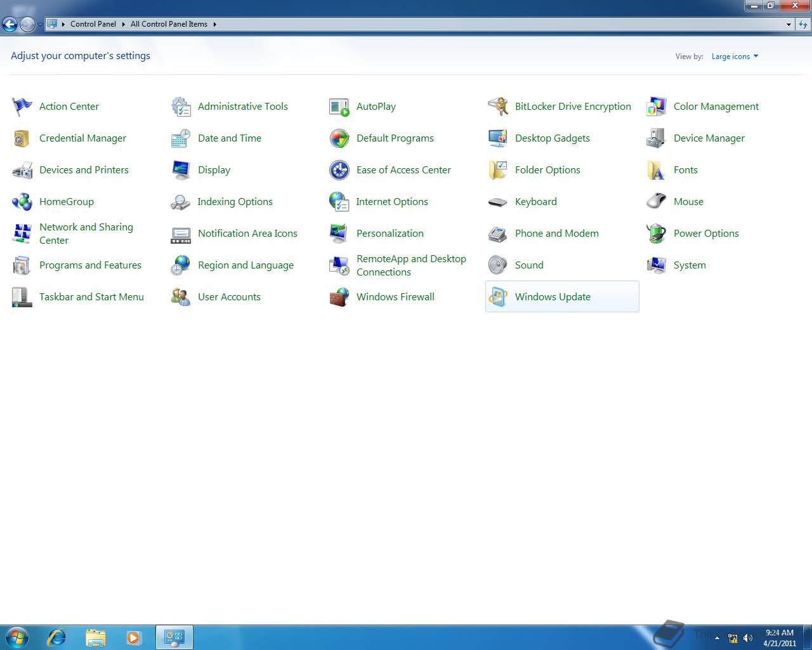Open the Personalization icon
812x650 pixels.
339,234
